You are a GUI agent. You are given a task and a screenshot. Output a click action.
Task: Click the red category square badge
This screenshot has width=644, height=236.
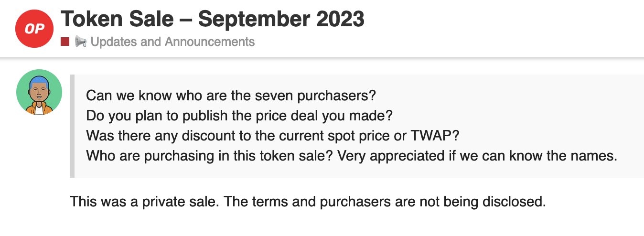(65, 42)
